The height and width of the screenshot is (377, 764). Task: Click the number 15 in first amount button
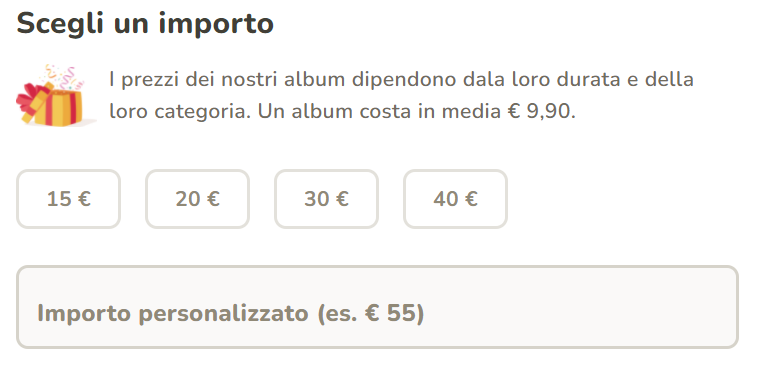pyautogui.click(x=58, y=199)
